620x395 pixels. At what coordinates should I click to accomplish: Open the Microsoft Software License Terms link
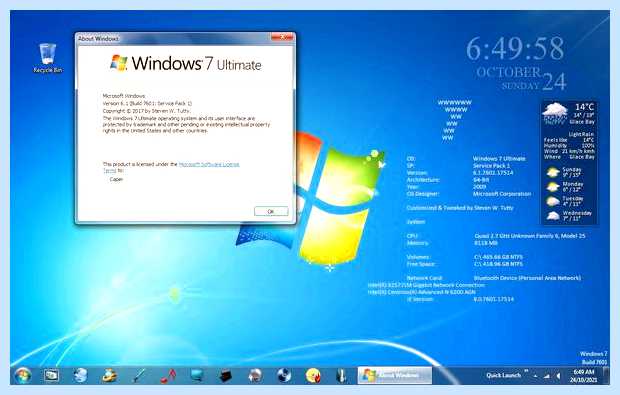coord(209,164)
